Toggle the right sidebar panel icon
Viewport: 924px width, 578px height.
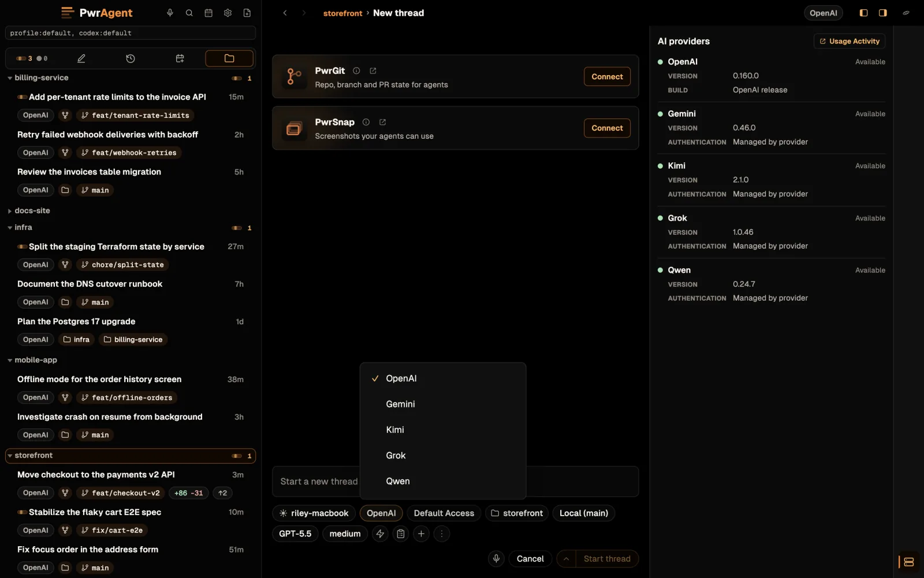pos(883,13)
